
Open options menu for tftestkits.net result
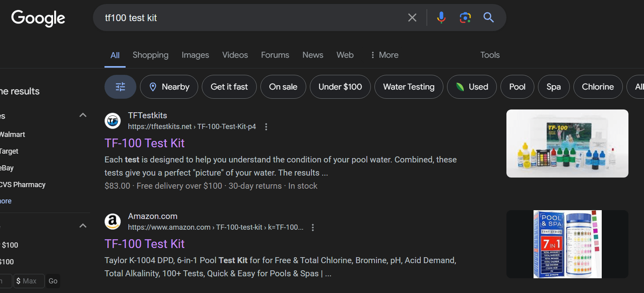pos(266,127)
